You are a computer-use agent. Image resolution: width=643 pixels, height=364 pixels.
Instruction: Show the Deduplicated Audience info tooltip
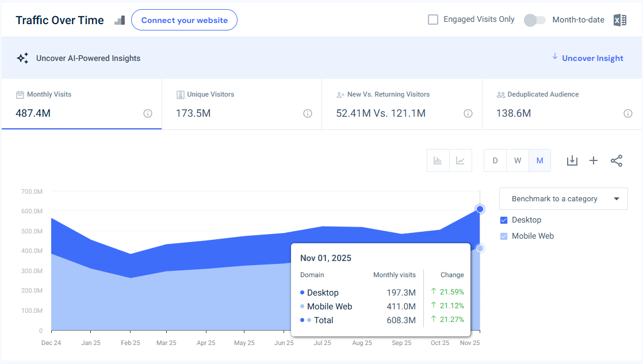coord(628,113)
